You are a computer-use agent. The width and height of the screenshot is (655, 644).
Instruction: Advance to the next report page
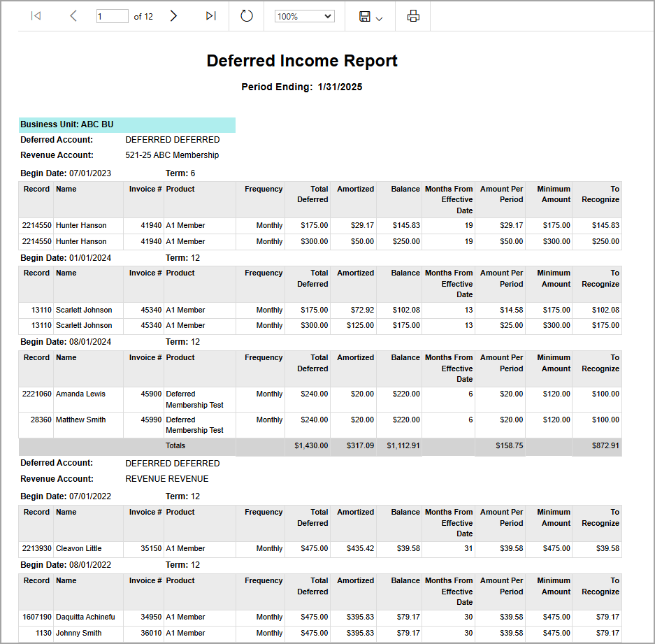click(x=173, y=16)
